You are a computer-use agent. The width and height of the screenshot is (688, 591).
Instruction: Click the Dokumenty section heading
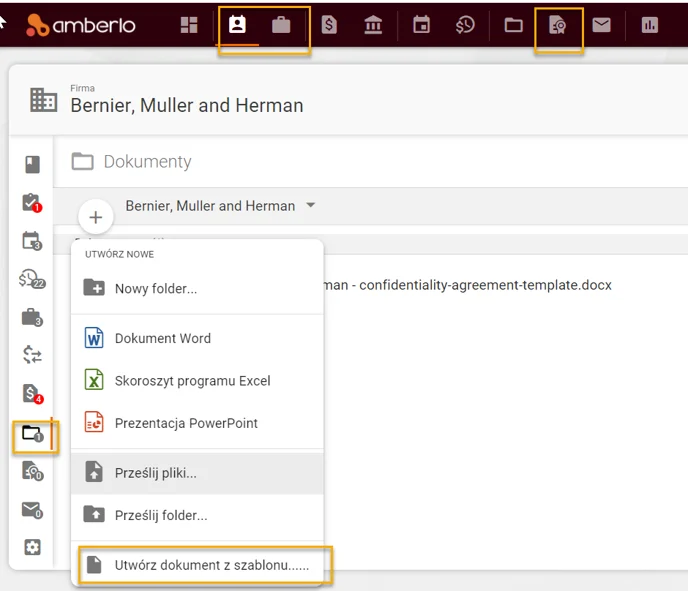coord(147,161)
